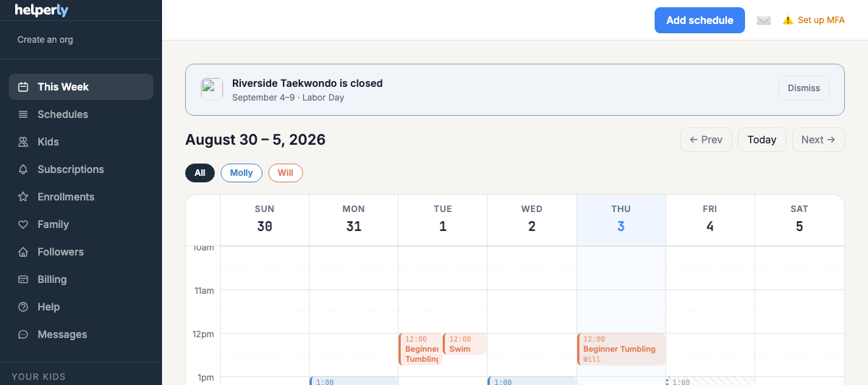Click the TUE 1 day header
The height and width of the screenshot is (385, 868).
[443, 219]
